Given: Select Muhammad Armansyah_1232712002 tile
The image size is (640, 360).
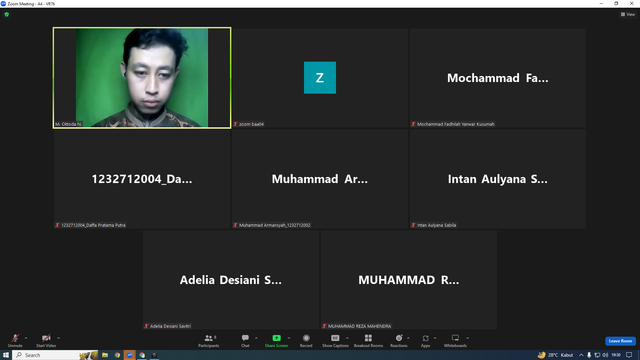Looking at the screenshot, I should pos(320,179).
